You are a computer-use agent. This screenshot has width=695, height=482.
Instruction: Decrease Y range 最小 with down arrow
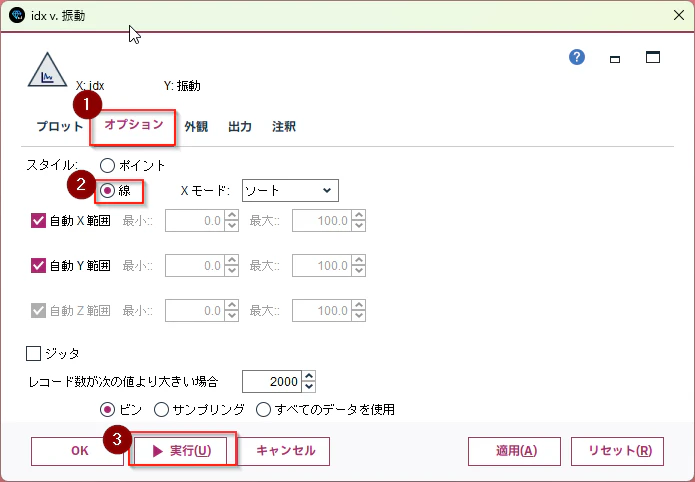(232, 271)
